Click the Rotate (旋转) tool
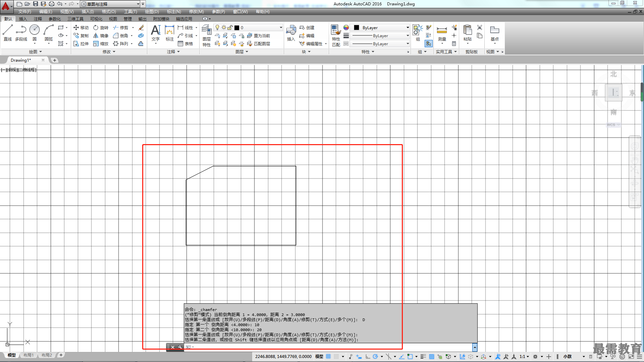This screenshot has width=644, height=362. [101, 27]
